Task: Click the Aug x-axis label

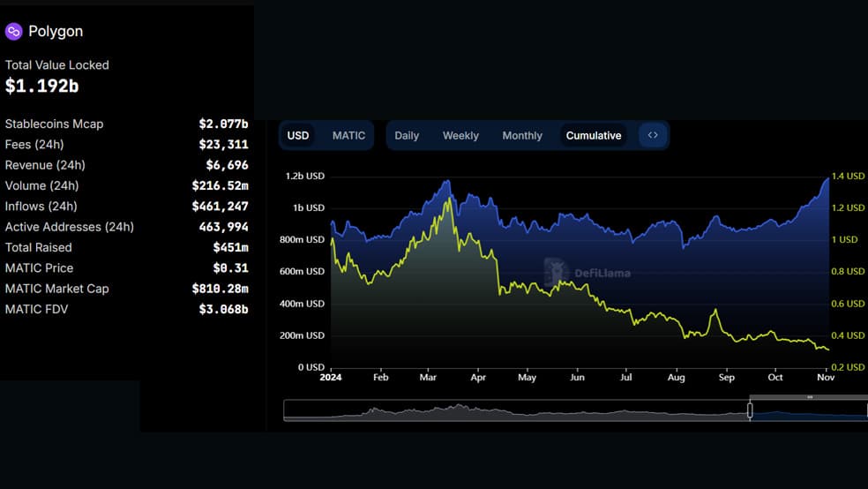Action: 676,378
